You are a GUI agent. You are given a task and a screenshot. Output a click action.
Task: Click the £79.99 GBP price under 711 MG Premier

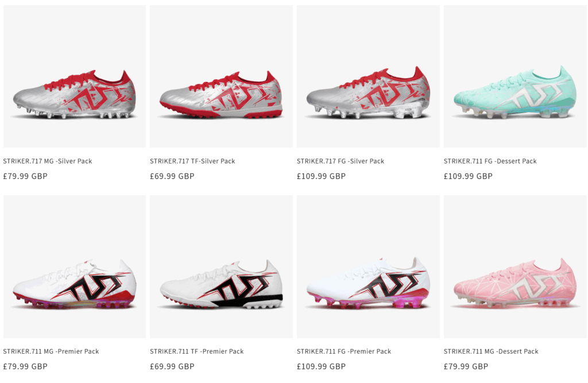pos(25,366)
